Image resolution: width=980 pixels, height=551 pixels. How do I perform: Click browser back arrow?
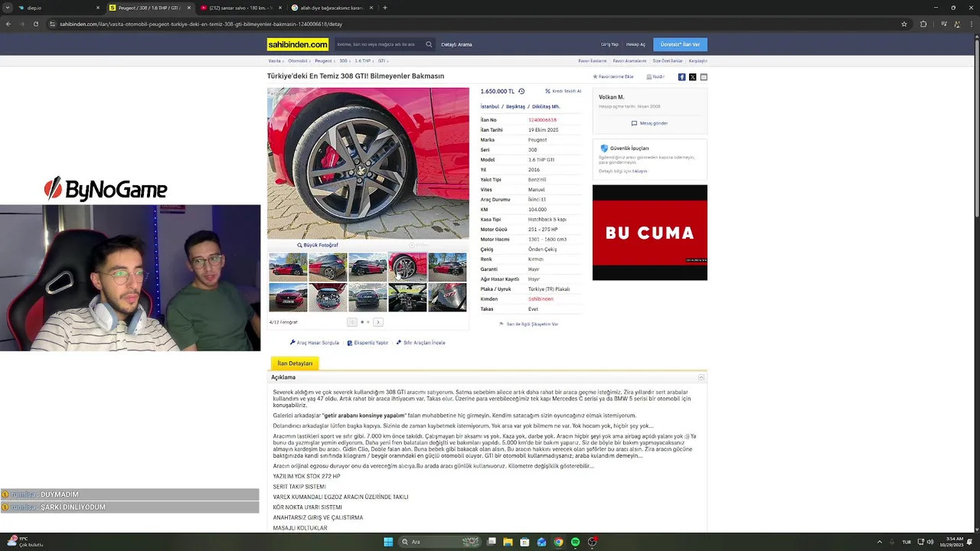coord(8,24)
